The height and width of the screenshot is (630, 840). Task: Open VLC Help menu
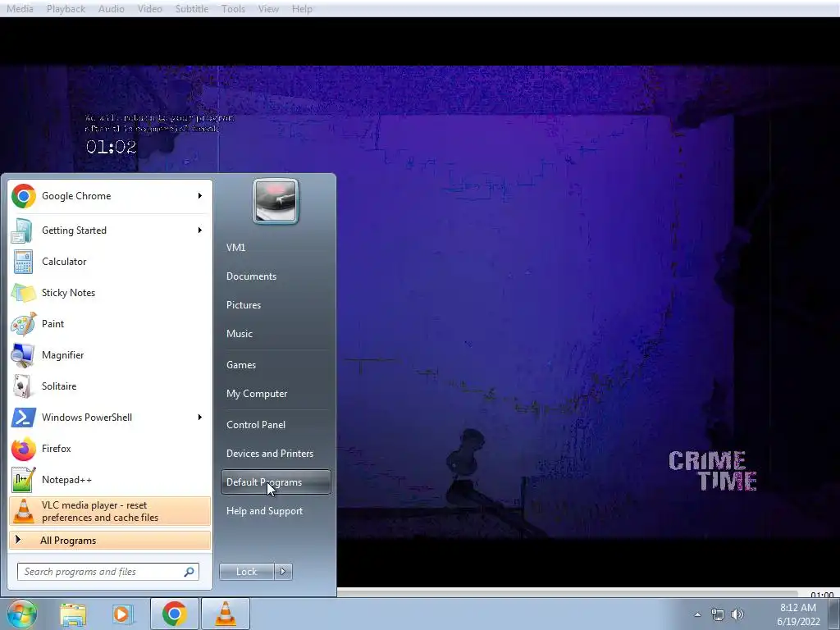pos(302,8)
